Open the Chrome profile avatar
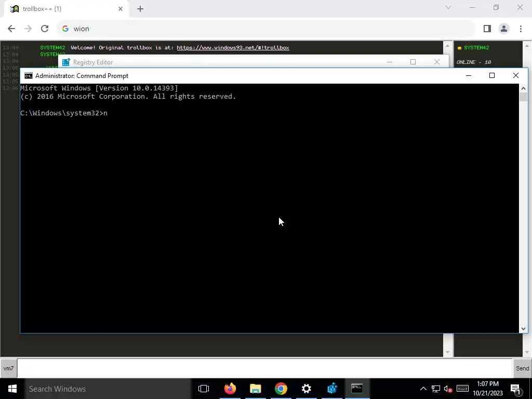 [504, 29]
